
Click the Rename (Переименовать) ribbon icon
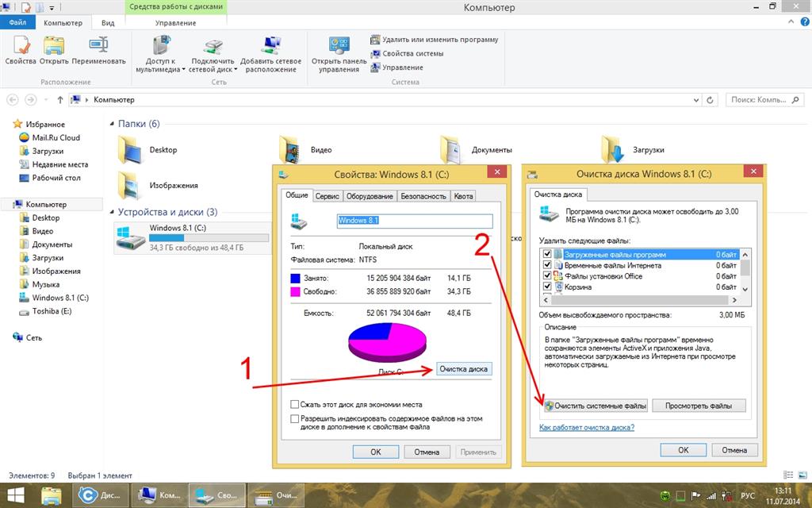click(x=98, y=44)
